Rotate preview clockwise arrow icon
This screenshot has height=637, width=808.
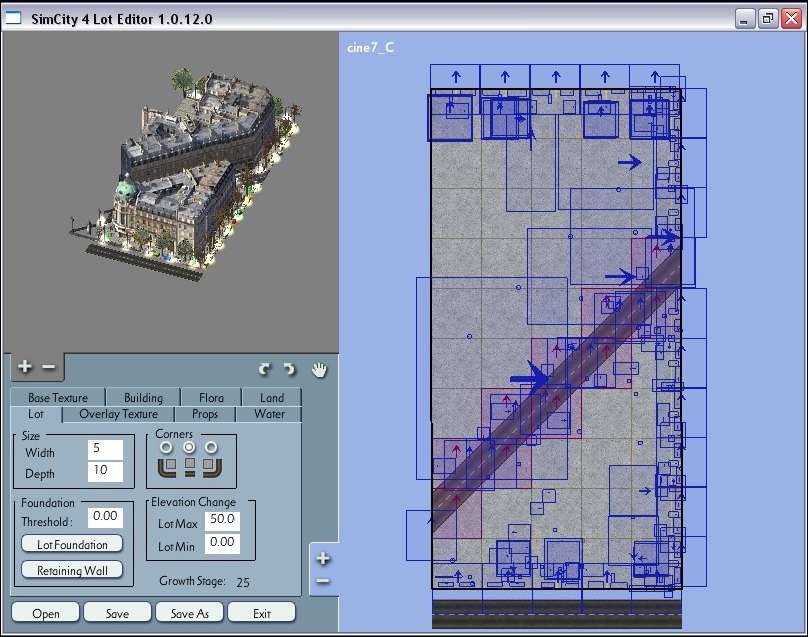click(289, 369)
